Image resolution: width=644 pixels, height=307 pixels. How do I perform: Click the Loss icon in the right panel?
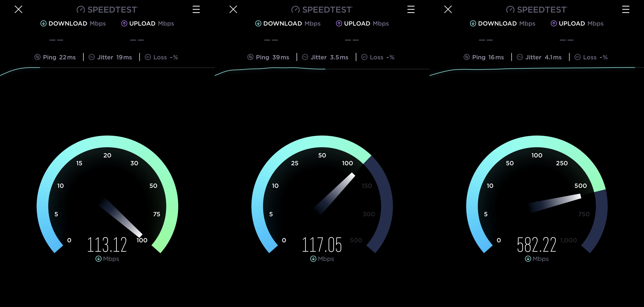577,57
